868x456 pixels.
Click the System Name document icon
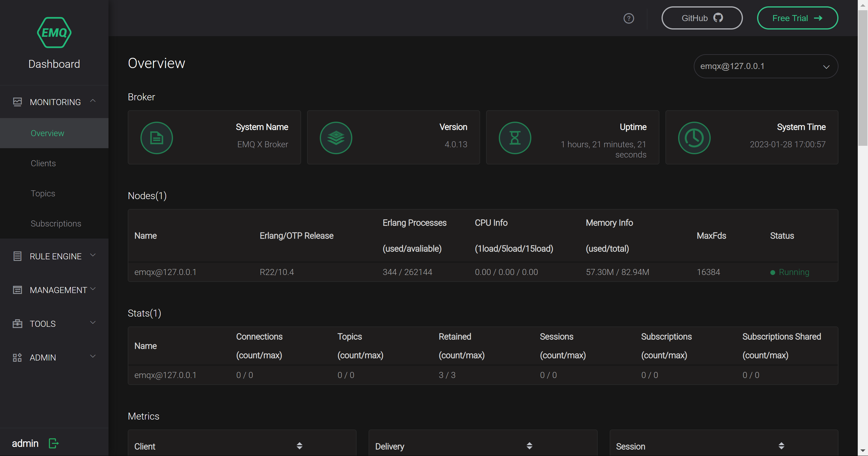[x=156, y=138]
